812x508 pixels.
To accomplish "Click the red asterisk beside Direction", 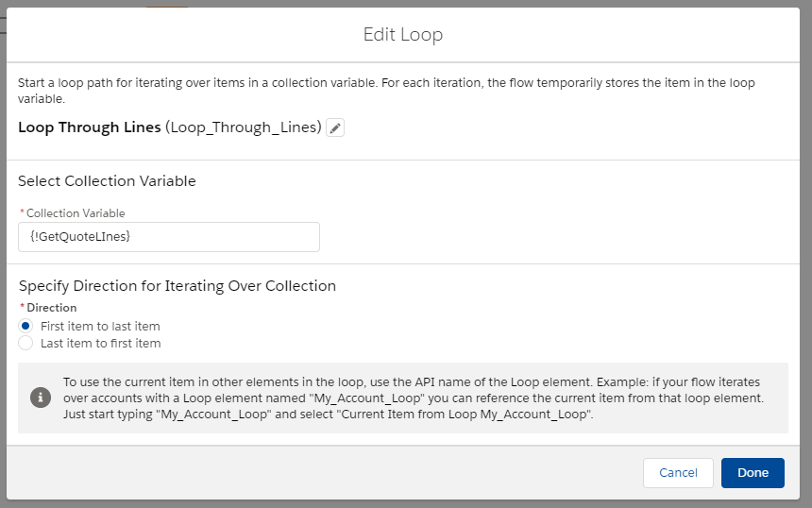I will click(x=22, y=308).
